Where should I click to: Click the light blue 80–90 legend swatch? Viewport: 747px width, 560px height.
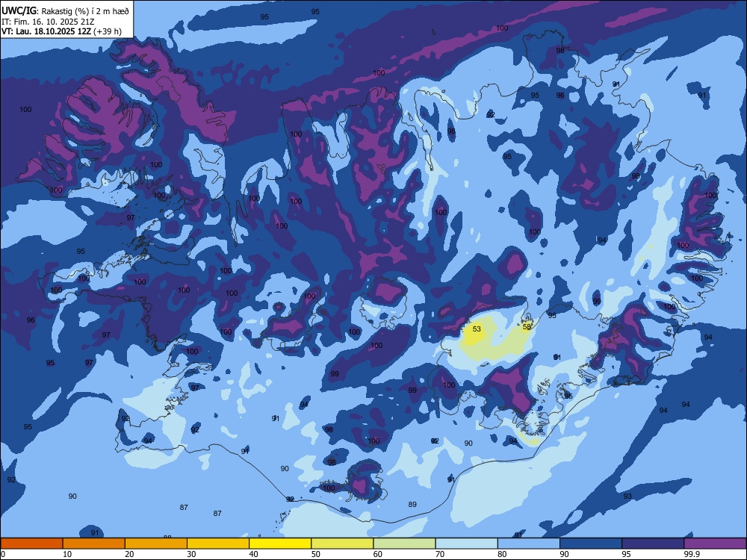(529, 544)
